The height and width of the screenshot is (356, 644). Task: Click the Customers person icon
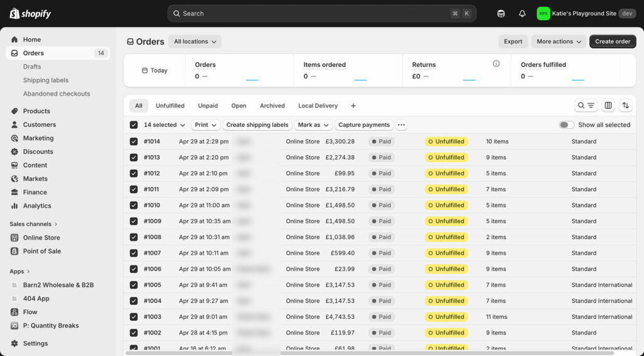[x=15, y=125]
